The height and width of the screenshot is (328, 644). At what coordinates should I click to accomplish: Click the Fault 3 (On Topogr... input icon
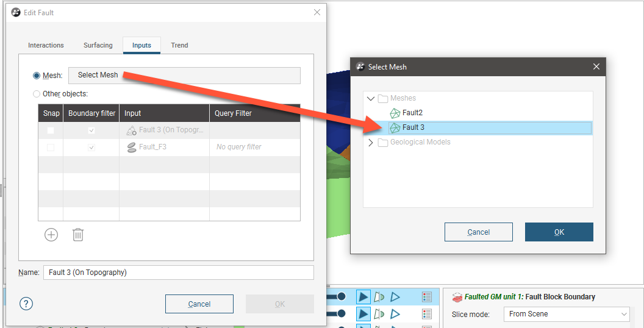[x=132, y=130]
